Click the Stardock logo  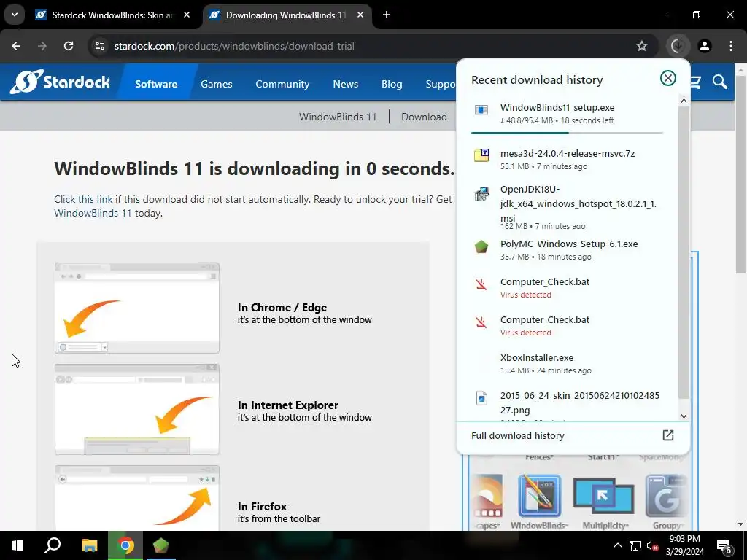click(x=60, y=82)
